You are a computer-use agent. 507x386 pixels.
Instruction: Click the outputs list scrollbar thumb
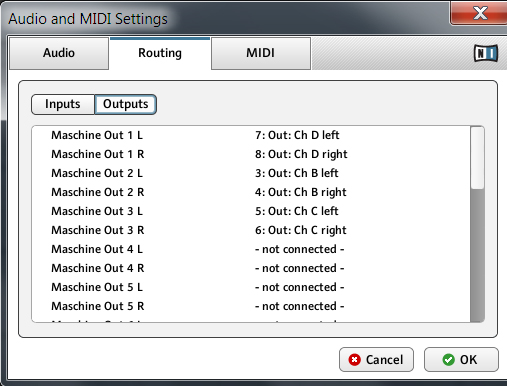coord(477,158)
